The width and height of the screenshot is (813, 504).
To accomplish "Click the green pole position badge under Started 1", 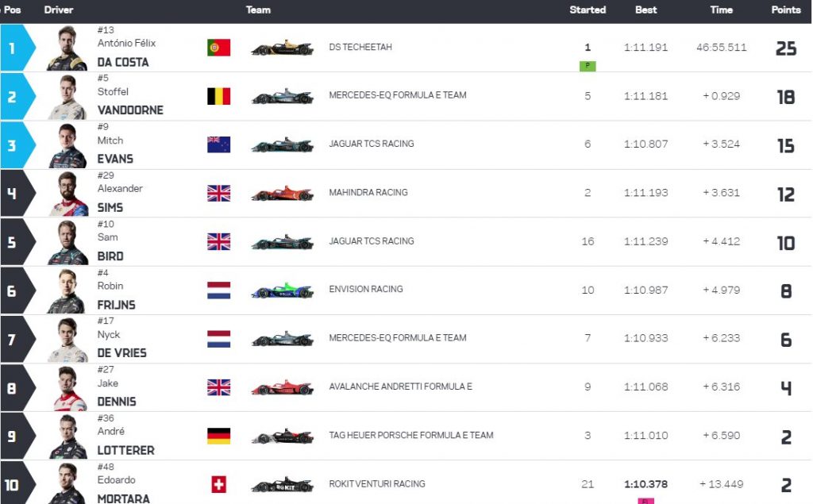I will [588, 66].
